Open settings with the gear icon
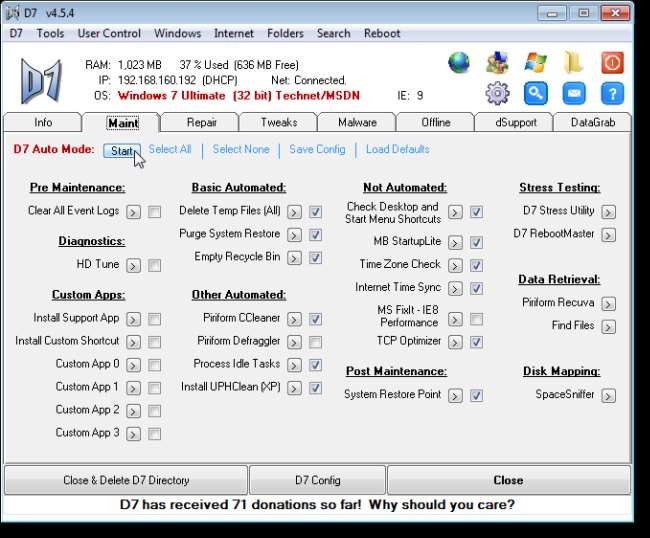Viewport: 650px width, 538px height. (x=497, y=94)
